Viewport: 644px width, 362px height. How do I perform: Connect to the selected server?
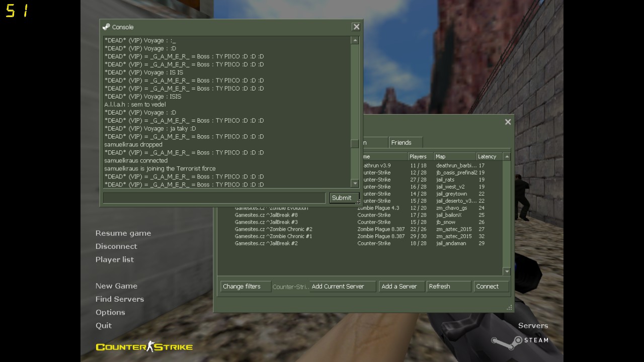(491, 286)
